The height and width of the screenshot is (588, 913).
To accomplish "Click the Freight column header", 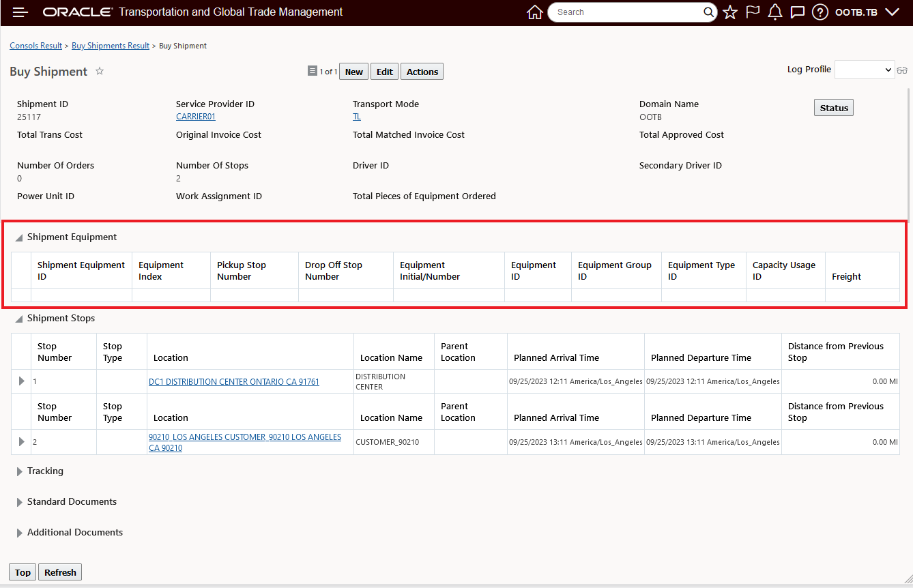I will pos(863,271).
